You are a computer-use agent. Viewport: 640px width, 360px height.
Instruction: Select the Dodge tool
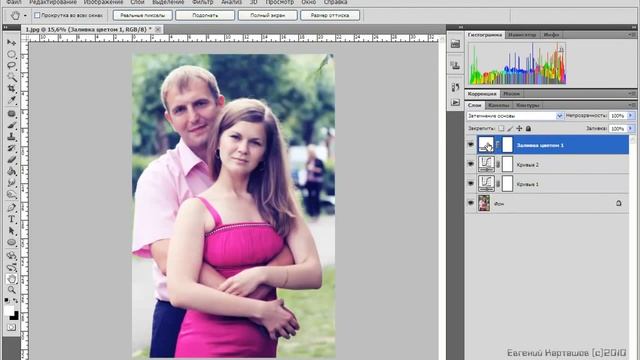click(11, 194)
